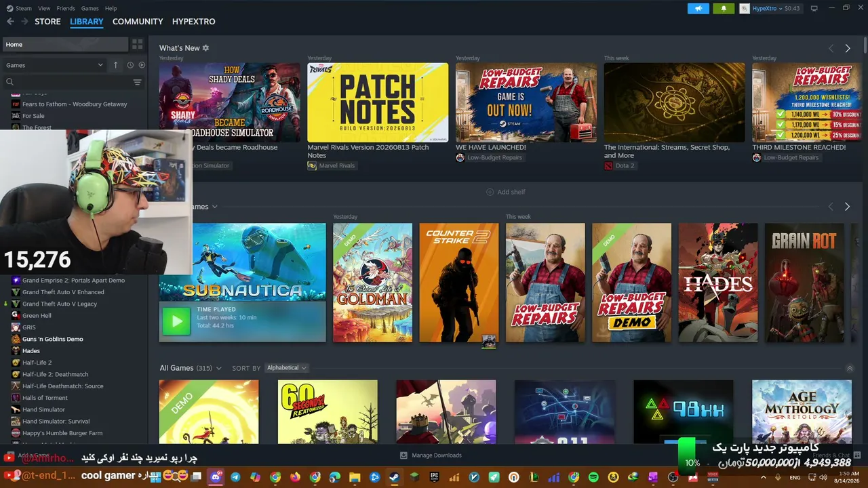Open The Eternal Life of Goldman cover

[x=372, y=283]
